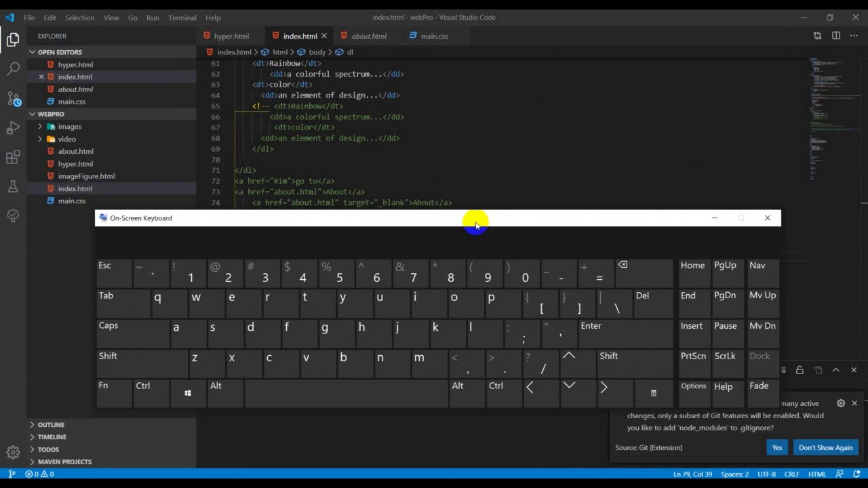Click the feedback icon in status bar
868x488 pixels.
coord(840,474)
